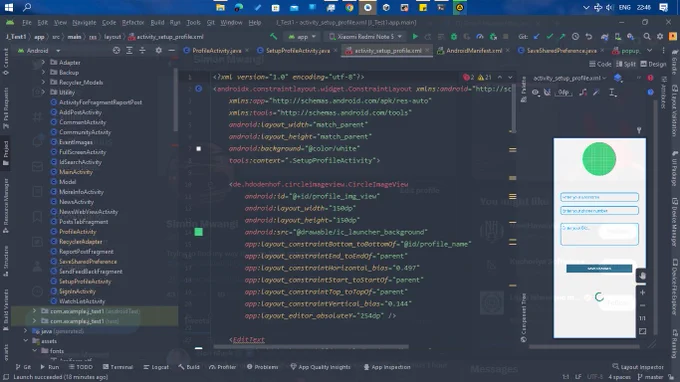This screenshot has width=680, height=382.
Task: Show Git history clock icon
Action: tap(575, 36)
